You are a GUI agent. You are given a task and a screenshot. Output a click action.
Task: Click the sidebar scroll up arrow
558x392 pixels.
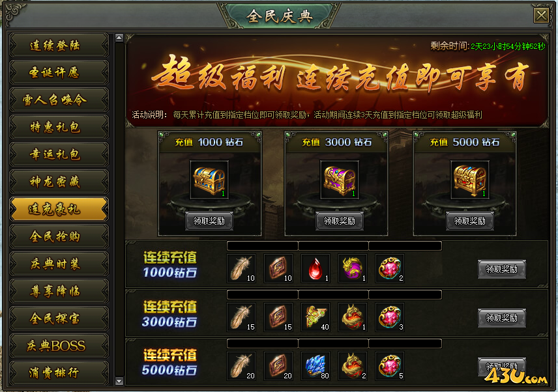(x=119, y=38)
